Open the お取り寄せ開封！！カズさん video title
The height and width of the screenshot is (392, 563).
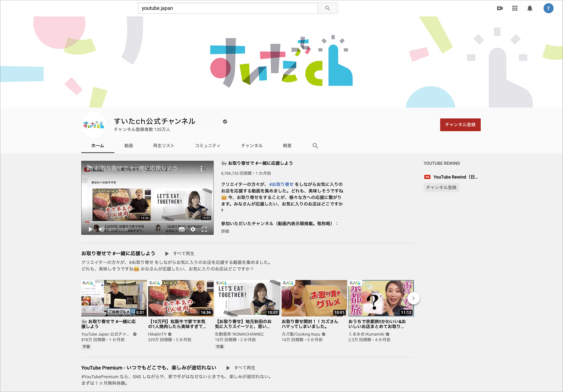[x=310, y=324]
